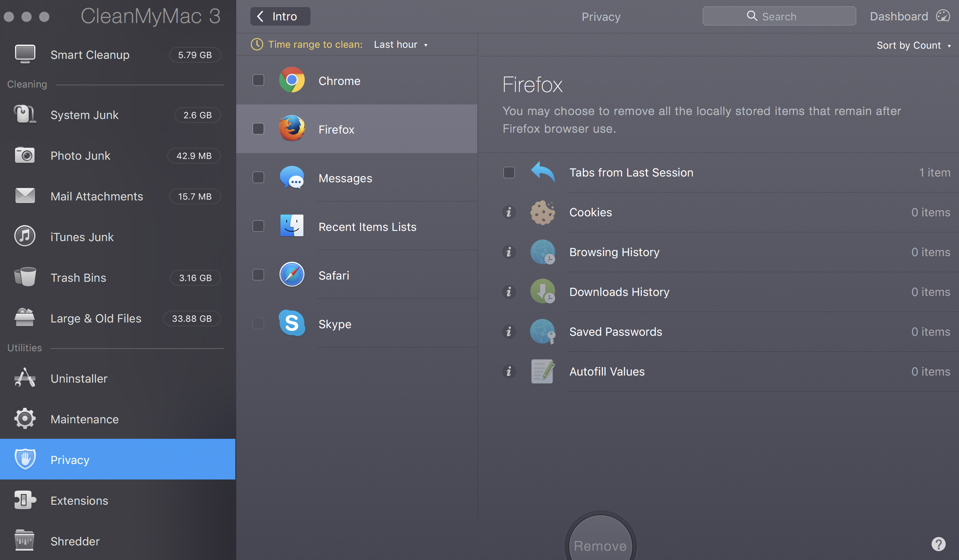Screen dimensions: 959x560
Task: Check the Messages checkbox
Action: pyautogui.click(x=258, y=177)
